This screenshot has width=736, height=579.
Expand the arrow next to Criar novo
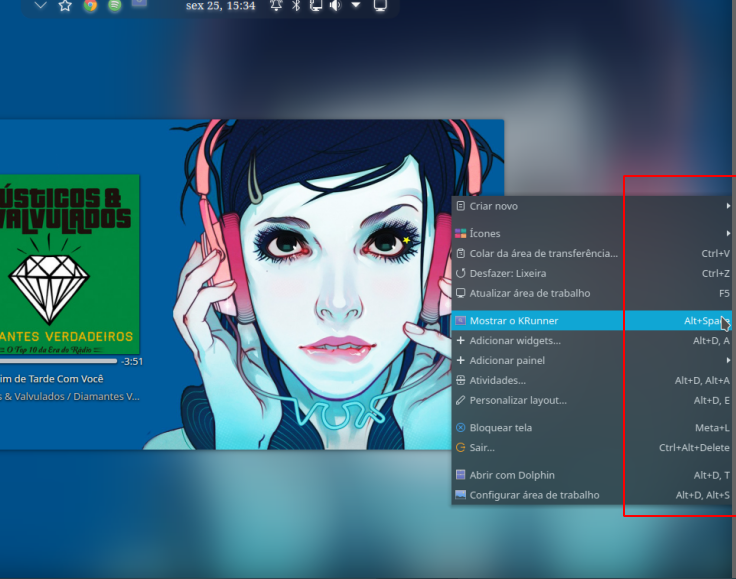click(728, 206)
